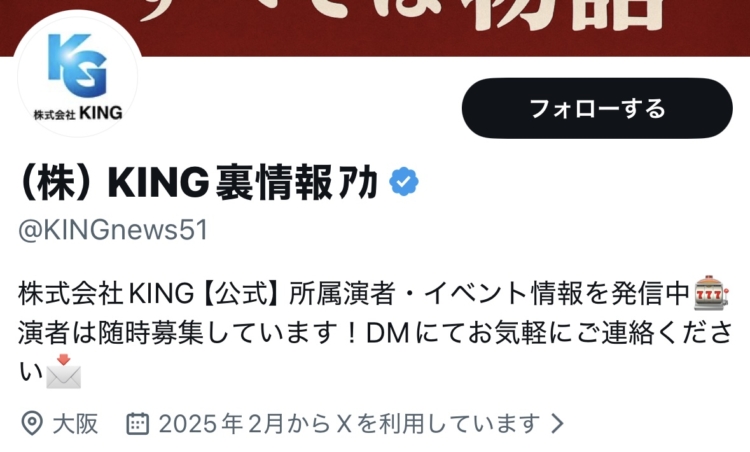This screenshot has height=452, width=750.
Task: Click the location pin icon
Action: [32, 423]
